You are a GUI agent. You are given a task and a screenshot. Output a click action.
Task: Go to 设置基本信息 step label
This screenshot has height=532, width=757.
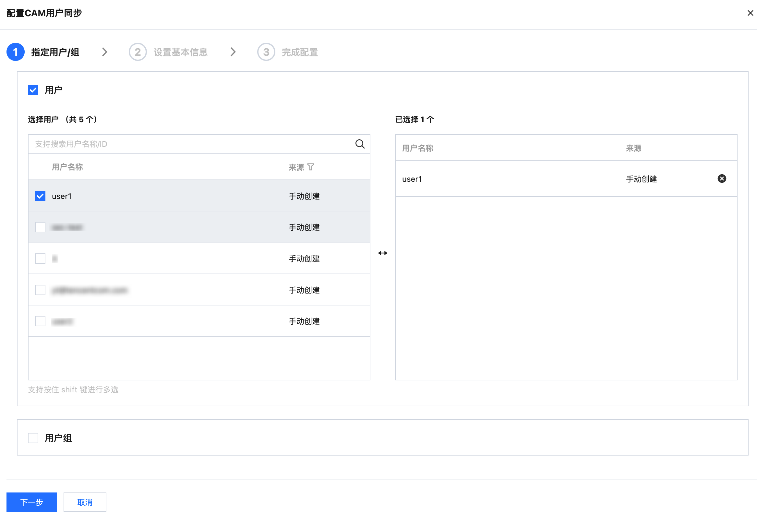(x=180, y=52)
